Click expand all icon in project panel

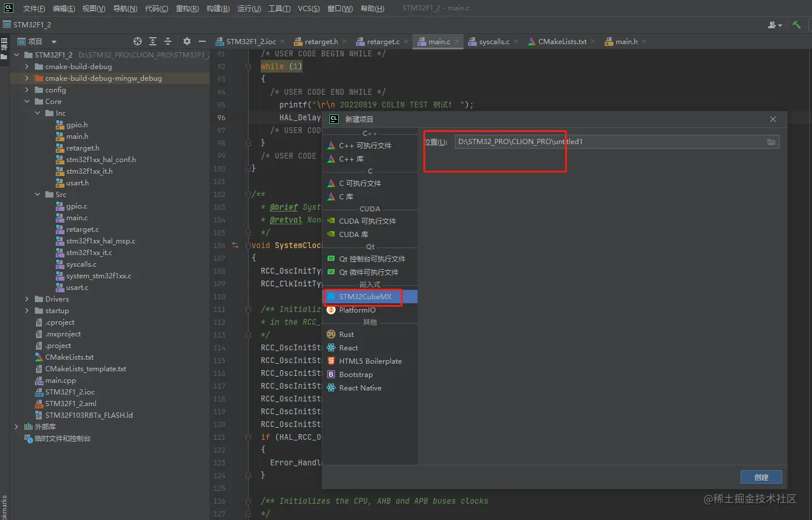[x=153, y=41]
